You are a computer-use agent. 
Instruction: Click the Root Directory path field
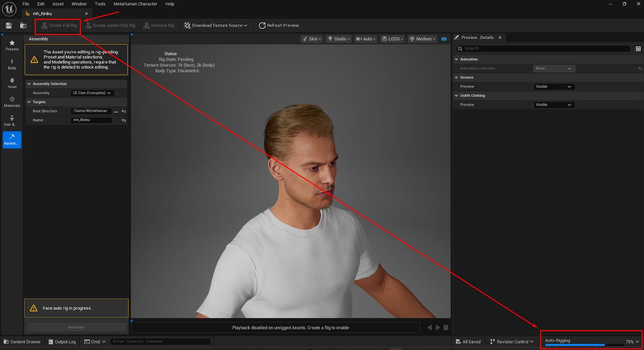(x=91, y=111)
